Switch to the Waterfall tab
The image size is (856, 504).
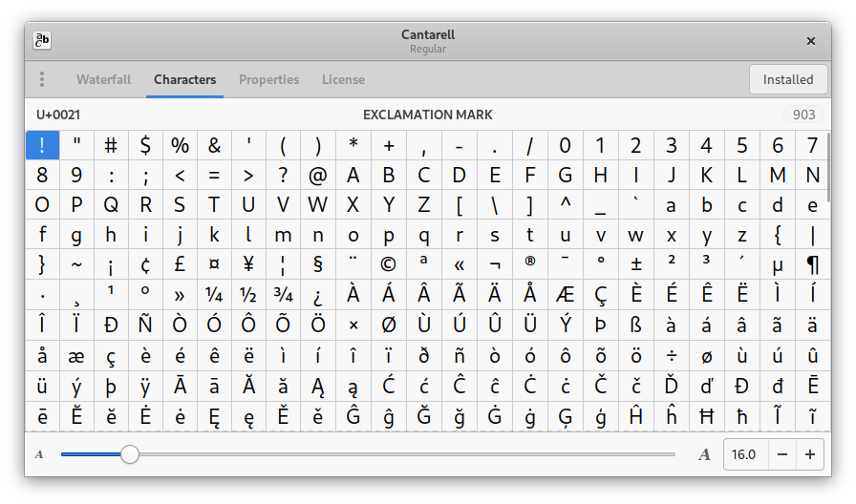(103, 79)
